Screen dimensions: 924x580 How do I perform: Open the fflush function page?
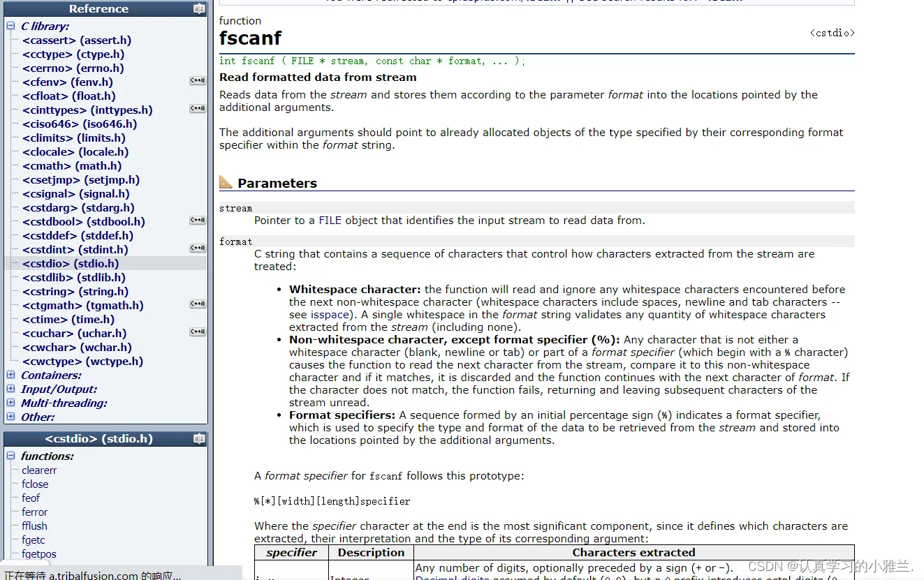(x=34, y=526)
